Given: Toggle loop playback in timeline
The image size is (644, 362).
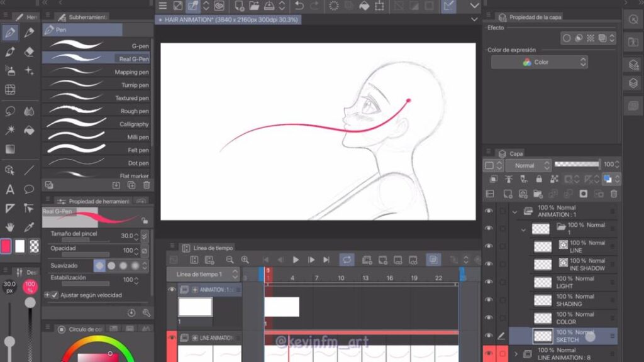Looking at the screenshot, I should [x=347, y=260].
